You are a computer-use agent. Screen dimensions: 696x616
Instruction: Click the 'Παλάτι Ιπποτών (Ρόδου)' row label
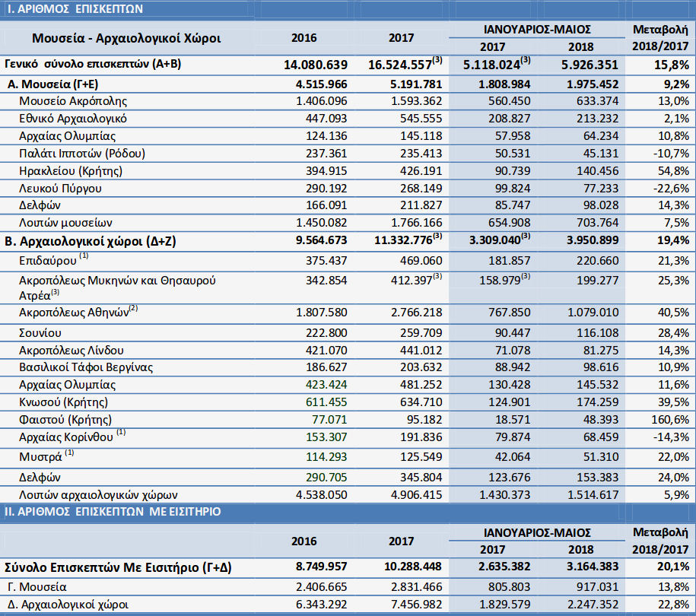[81, 154]
